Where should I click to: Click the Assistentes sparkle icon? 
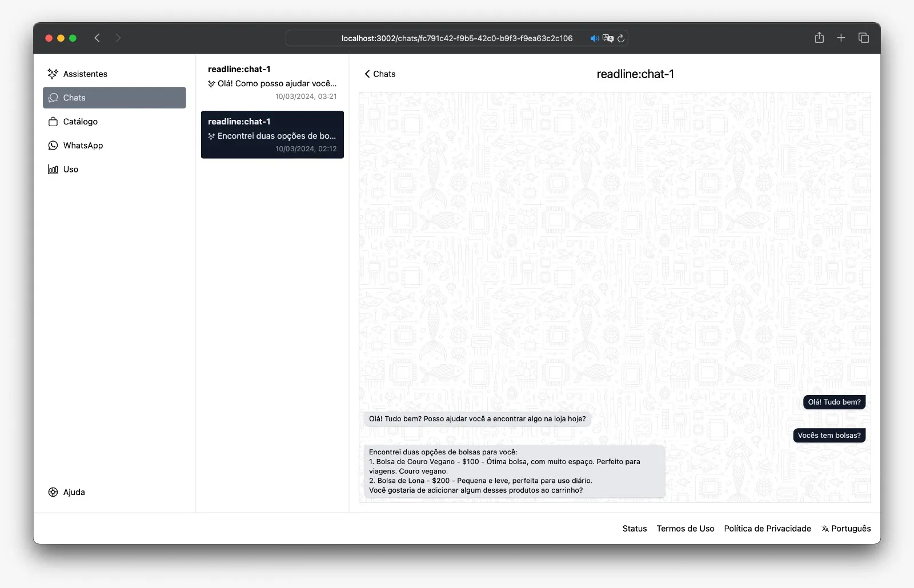click(x=53, y=74)
